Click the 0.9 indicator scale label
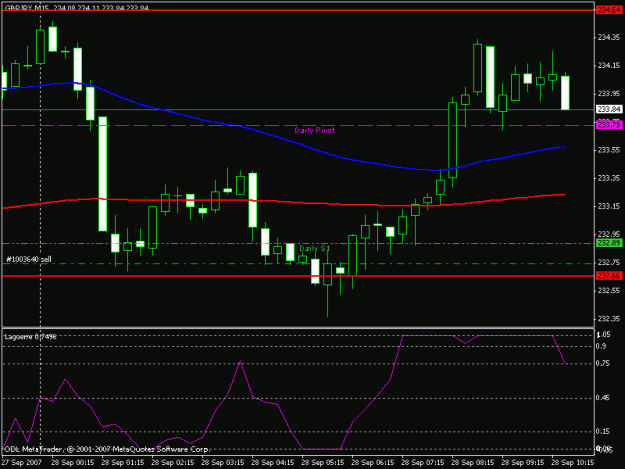 pos(601,346)
